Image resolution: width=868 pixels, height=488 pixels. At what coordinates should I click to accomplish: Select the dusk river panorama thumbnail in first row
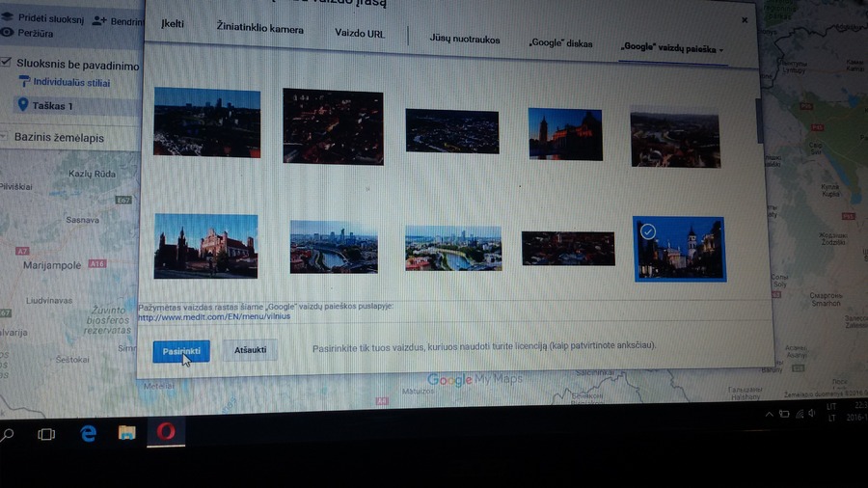[x=452, y=131]
